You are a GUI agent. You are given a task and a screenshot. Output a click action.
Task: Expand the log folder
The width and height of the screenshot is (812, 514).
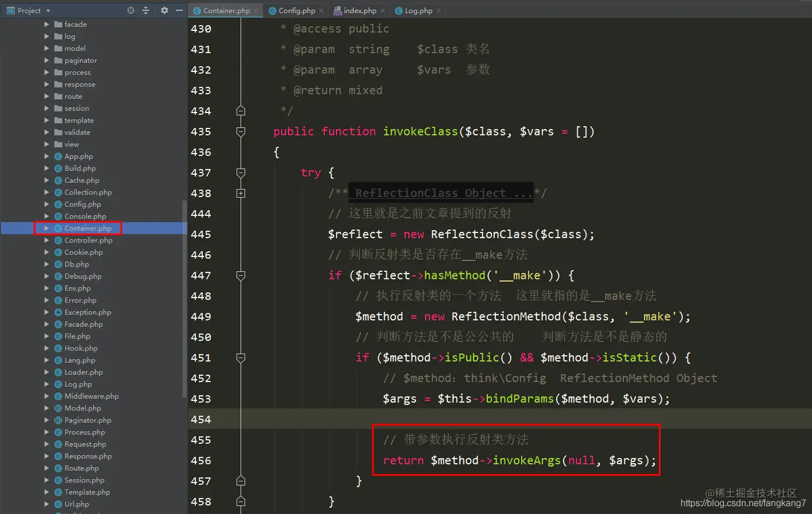pos(47,36)
